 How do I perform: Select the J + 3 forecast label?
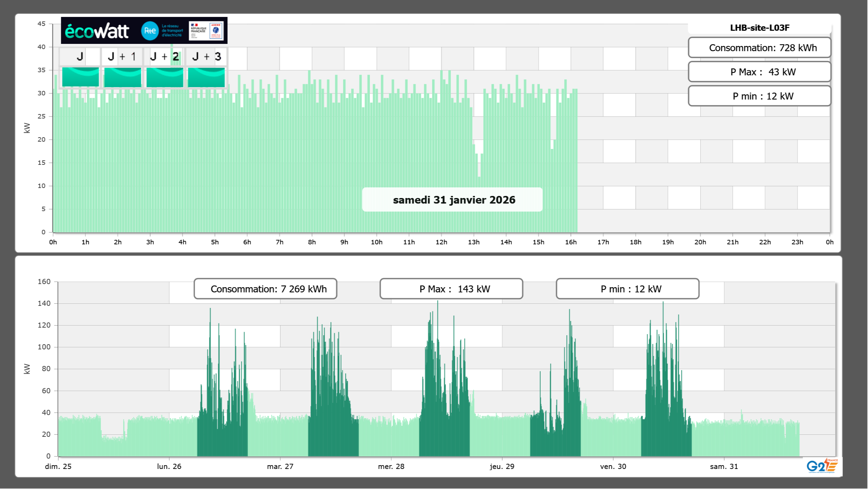coord(206,56)
